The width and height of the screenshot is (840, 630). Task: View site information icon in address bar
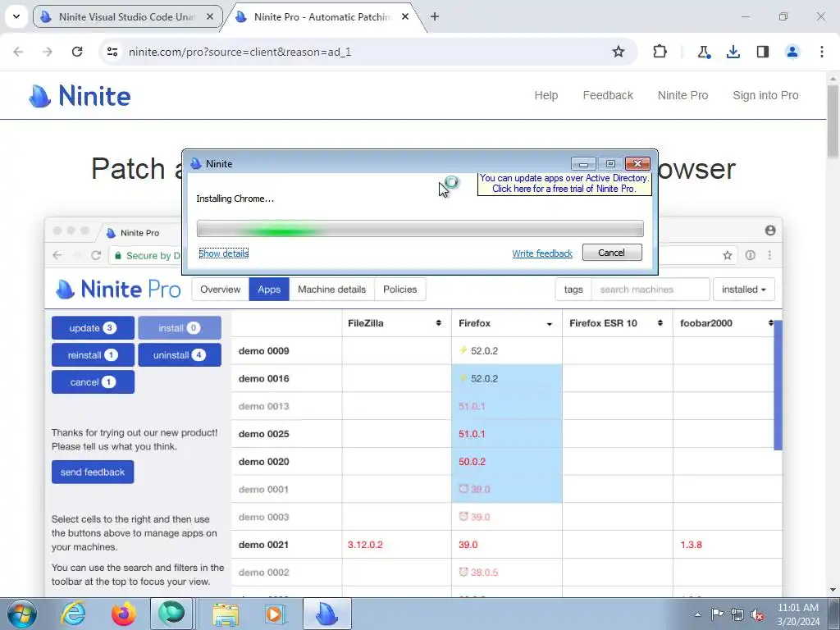(112, 52)
